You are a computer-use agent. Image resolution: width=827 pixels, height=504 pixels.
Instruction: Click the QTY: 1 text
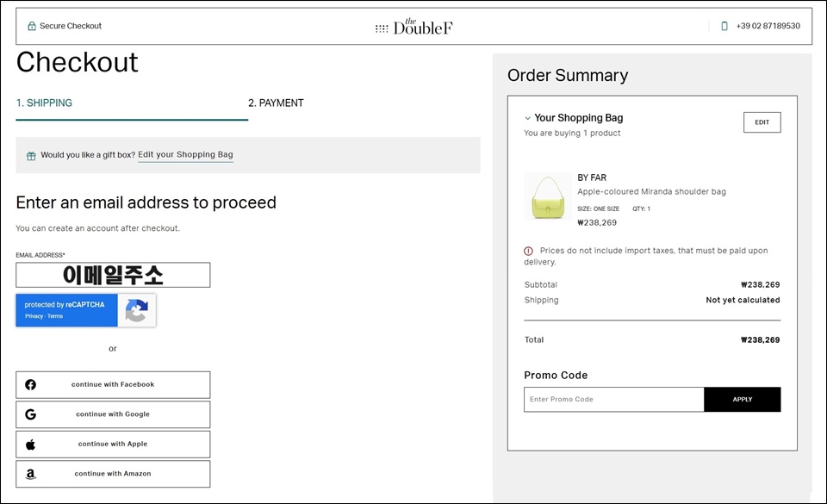tap(641, 208)
